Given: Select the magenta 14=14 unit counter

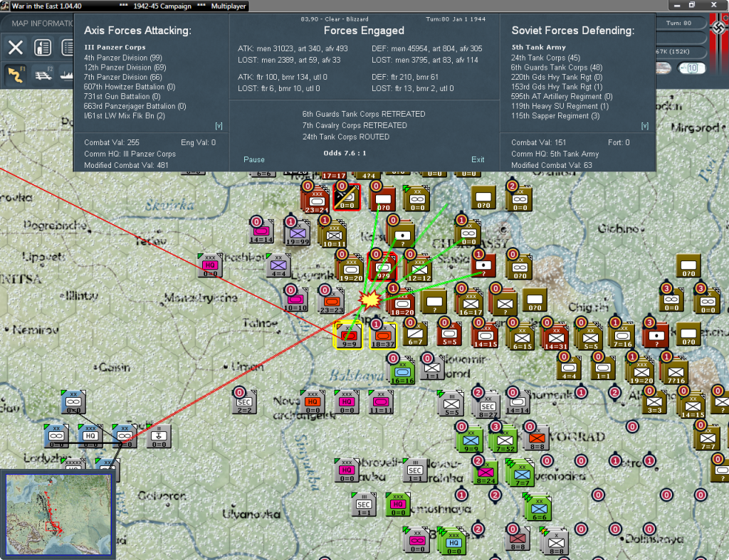Looking at the screenshot, I should tap(261, 231).
